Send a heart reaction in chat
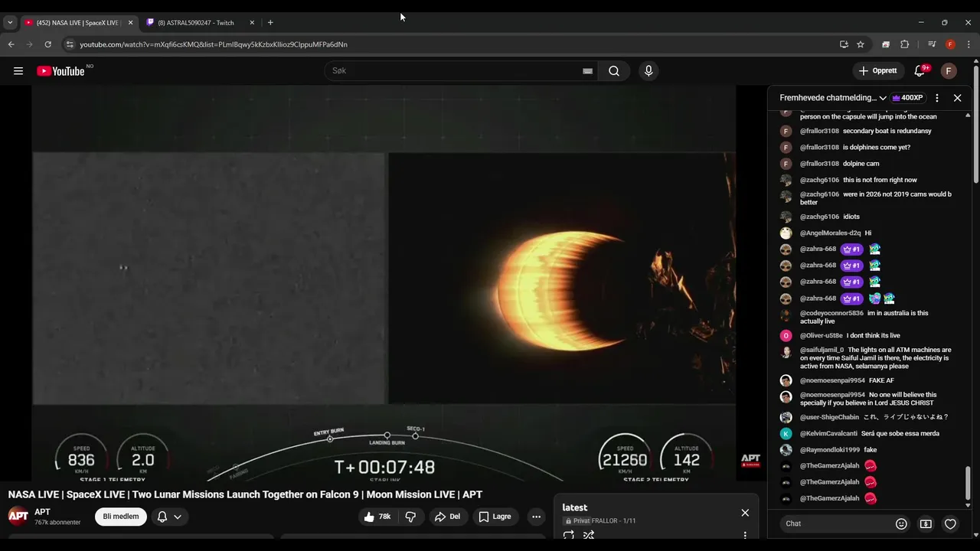980x551 pixels. click(x=950, y=524)
